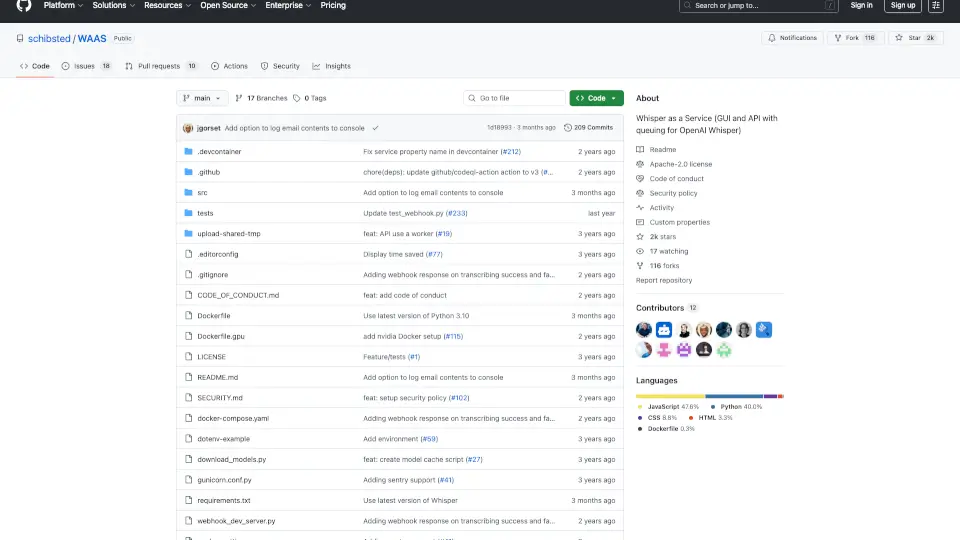Expand the Resources menu
Image resolution: width=960 pixels, height=540 pixels.
point(167,6)
